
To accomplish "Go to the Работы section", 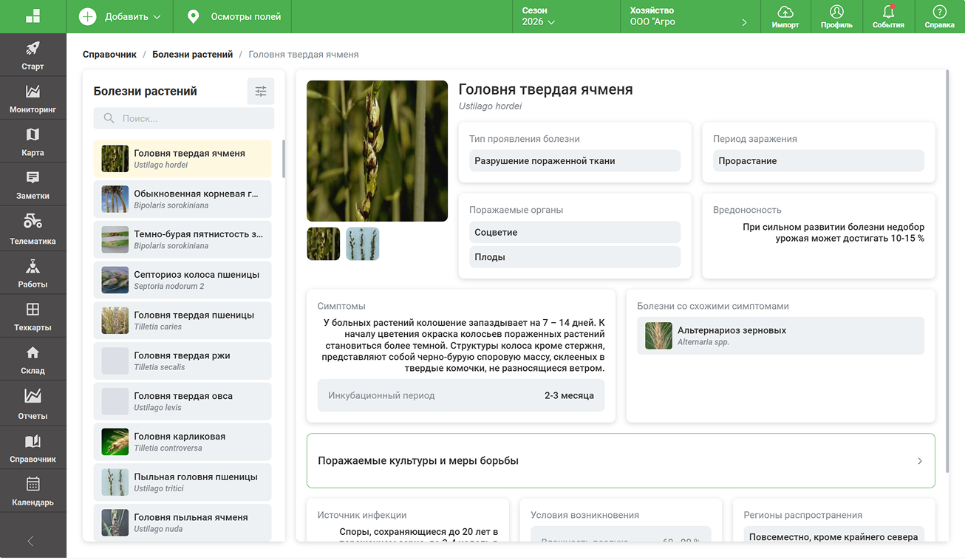I will [33, 272].
